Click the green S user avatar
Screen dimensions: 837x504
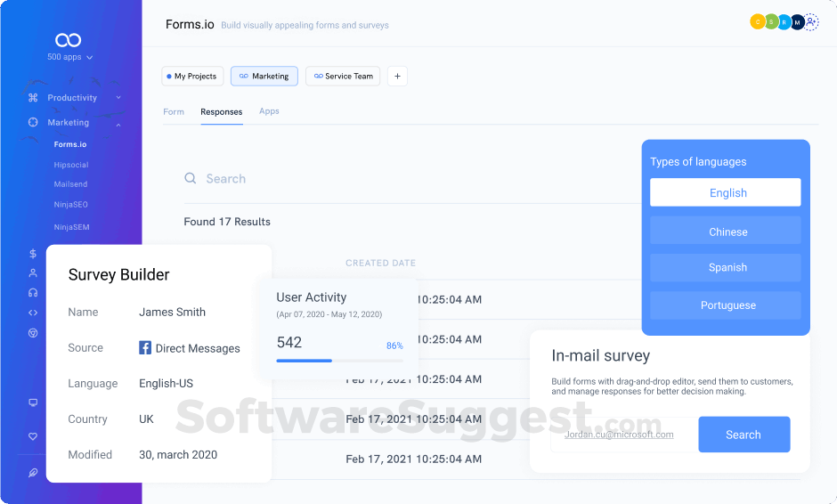771,22
